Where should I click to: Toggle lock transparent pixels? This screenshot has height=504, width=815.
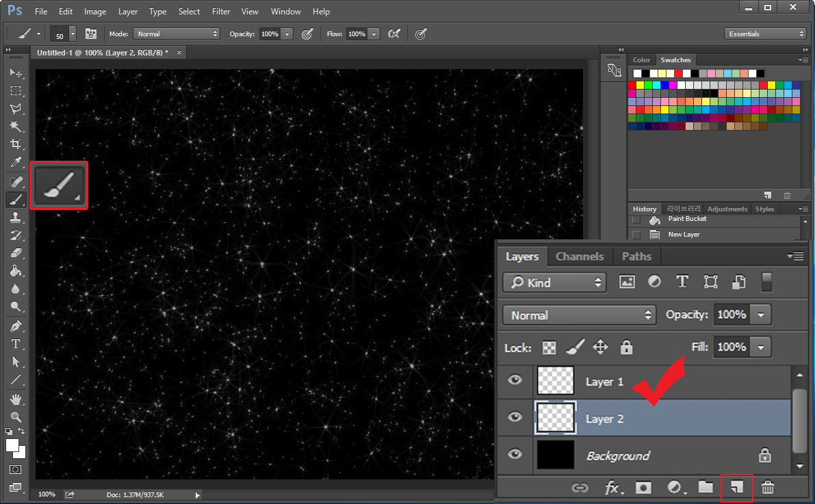pos(549,347)
